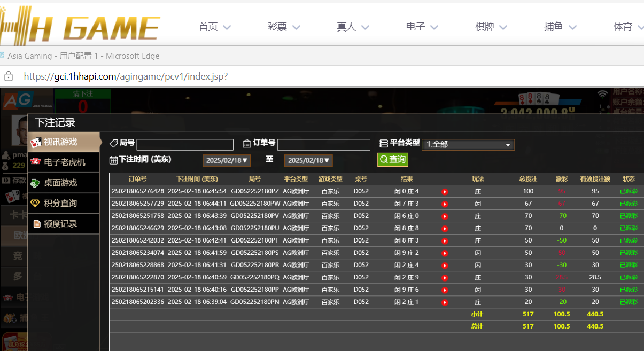The width and height of the screenshot is (644, 351).
Task: Expand the 真人 navigation menu
Action: [353, 27]
